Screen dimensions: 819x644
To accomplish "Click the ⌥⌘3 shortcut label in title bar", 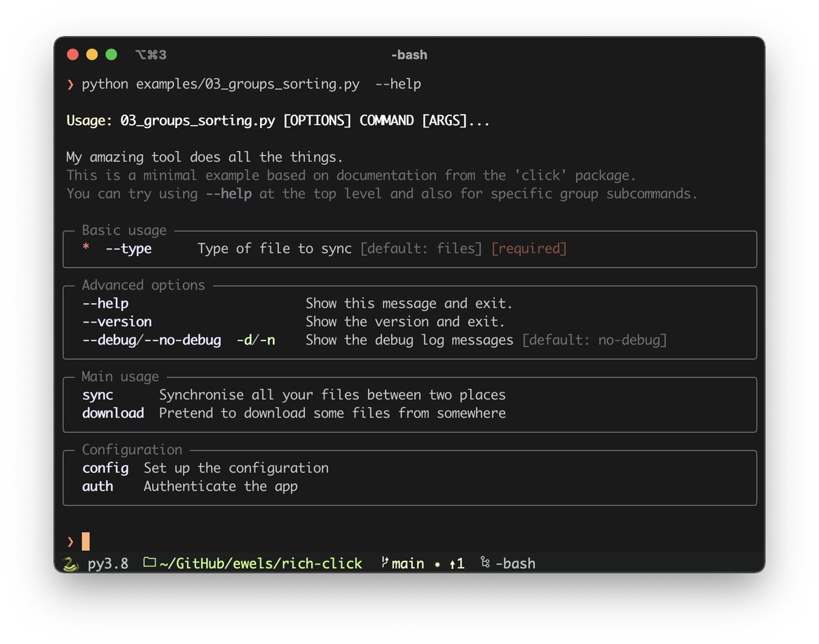I will coord(151,55).
